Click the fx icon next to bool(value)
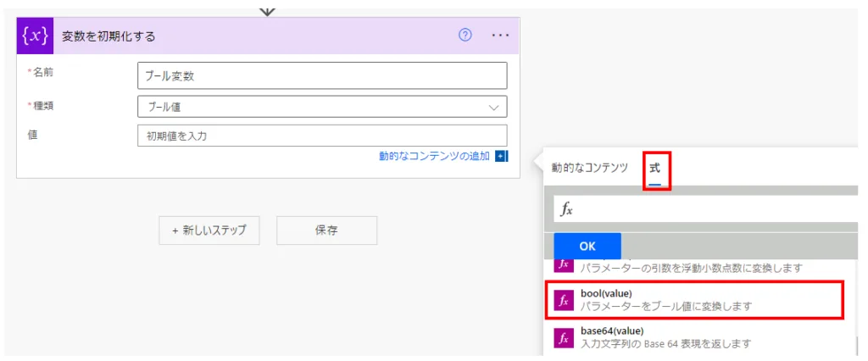 (564, 300)
